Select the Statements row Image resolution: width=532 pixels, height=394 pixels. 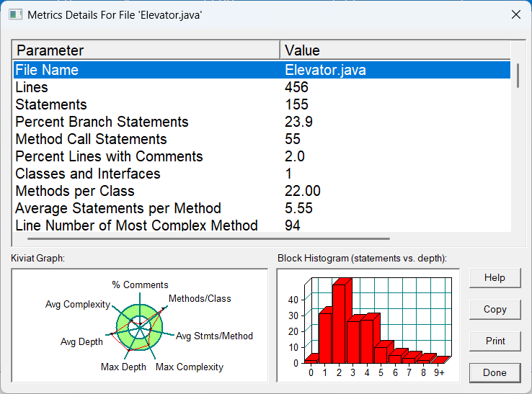[x=262, y=104]
